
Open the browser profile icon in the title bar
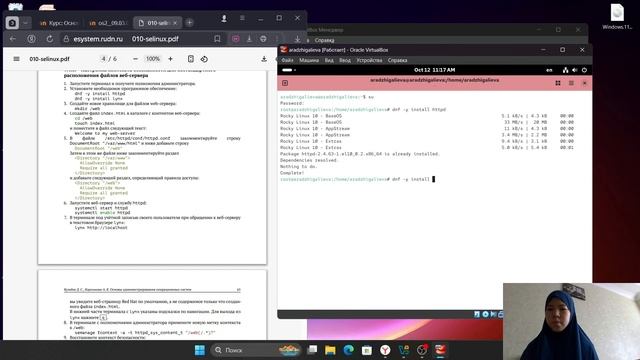224,18
